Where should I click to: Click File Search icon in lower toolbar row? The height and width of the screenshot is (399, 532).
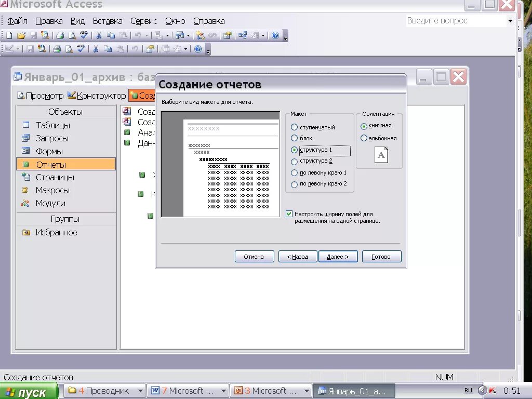pyautogui.click(x=42, y=49)
